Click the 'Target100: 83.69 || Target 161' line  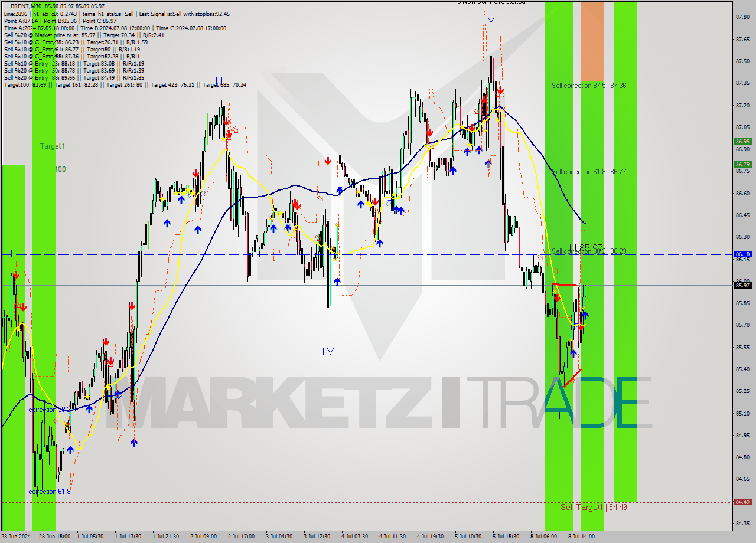125,84
